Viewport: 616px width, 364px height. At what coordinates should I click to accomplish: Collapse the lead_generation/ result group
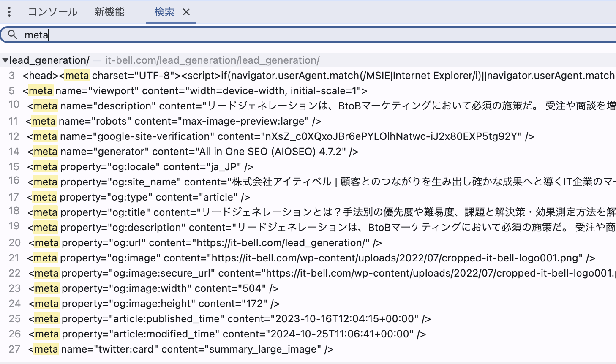(x=5, y=60)
